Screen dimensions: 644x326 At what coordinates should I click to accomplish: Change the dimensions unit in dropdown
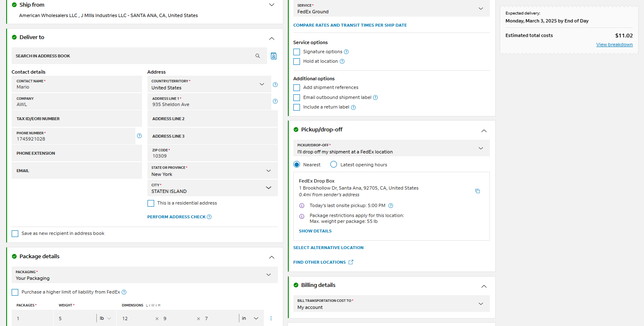point(251,318)
